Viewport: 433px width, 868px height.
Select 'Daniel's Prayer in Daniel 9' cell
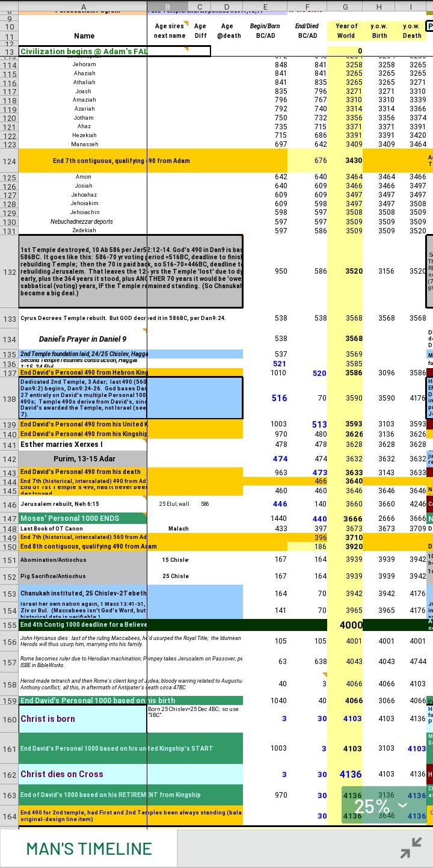point(83,339)
